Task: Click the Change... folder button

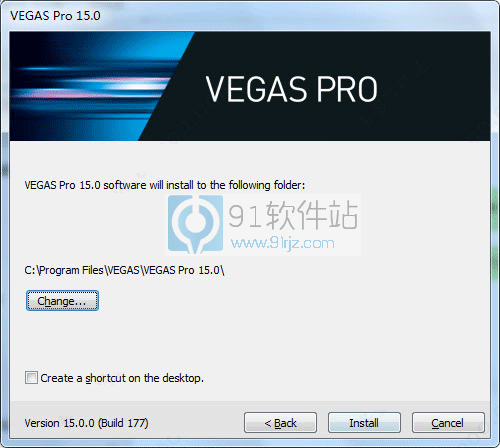Action: coord(62,301)
